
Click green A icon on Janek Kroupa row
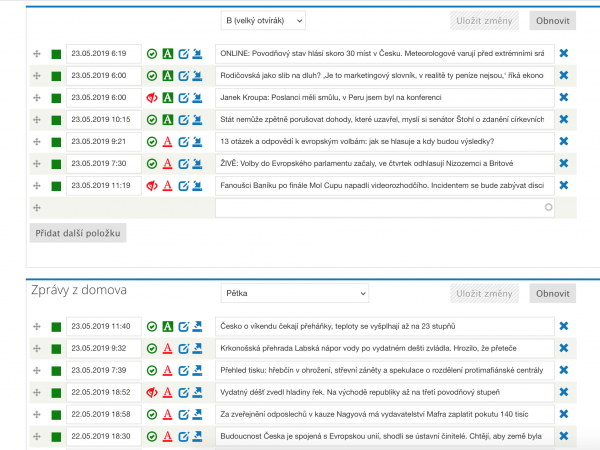[168, 98]
